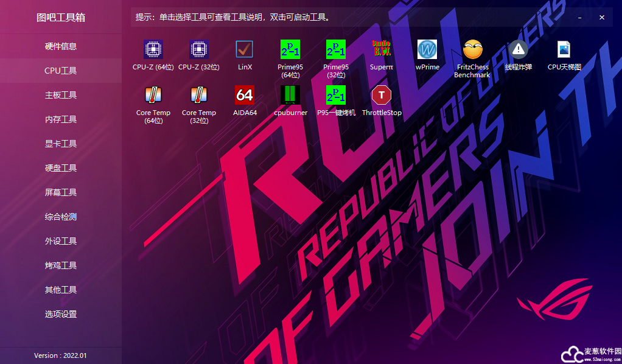Image resolution: width=622 pixels, height=364 pixels.
Task: Open the 综合检测 category
Action: (61, 217)
